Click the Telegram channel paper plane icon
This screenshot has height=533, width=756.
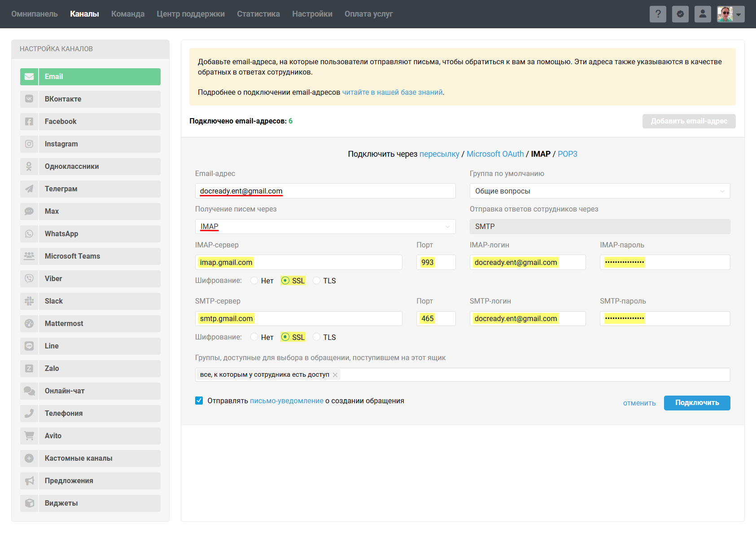[29, 189]
